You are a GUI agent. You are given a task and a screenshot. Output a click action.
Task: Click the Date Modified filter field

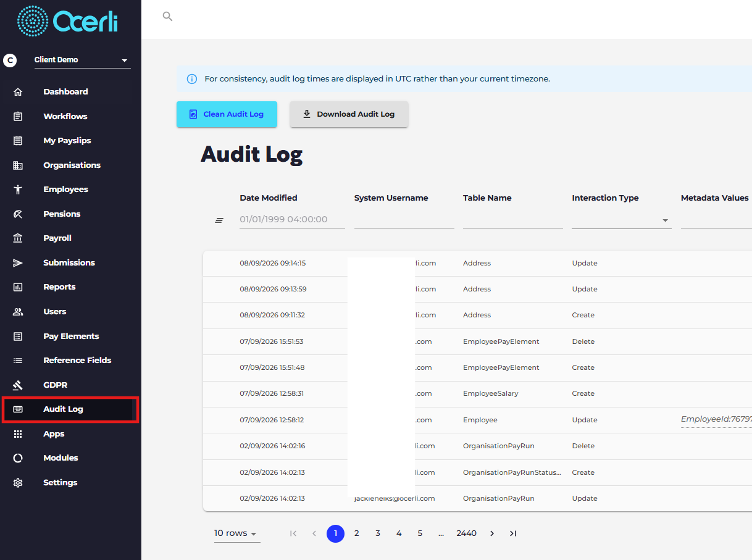pyautogui.click(x=292, y=220)
